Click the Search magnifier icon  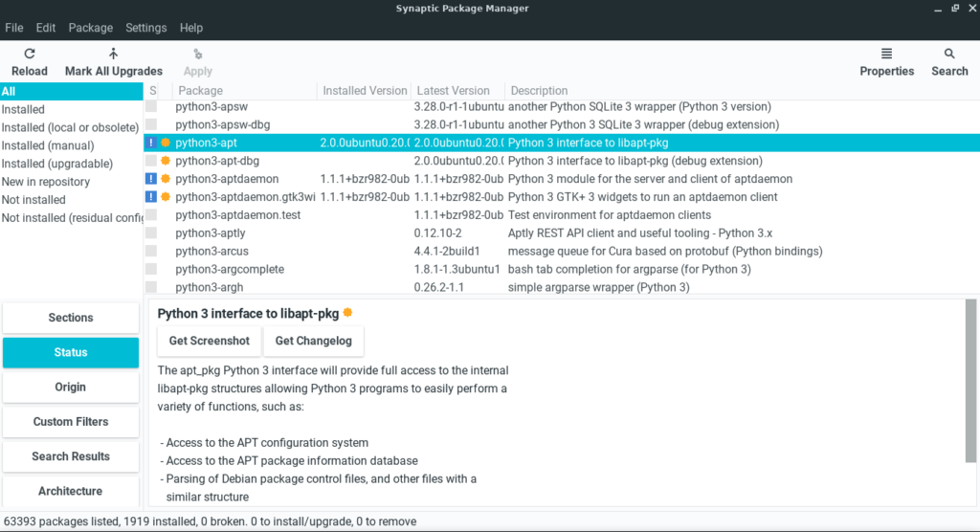(949, 54)
